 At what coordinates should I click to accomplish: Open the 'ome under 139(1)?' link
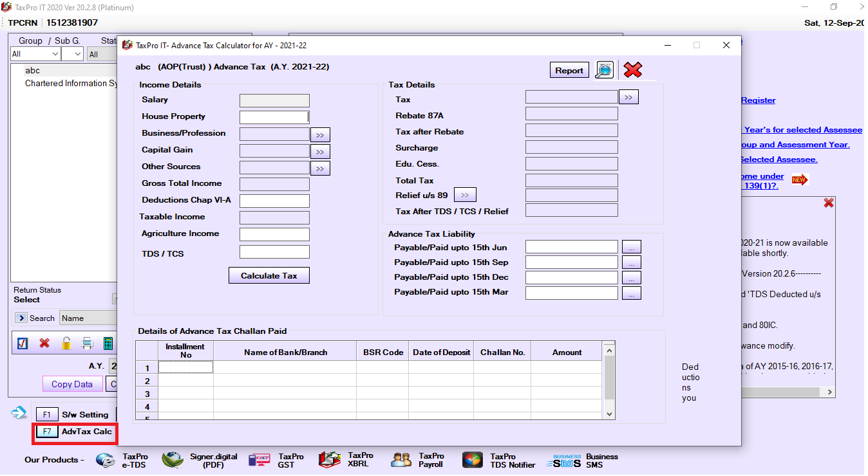point(763,181)
